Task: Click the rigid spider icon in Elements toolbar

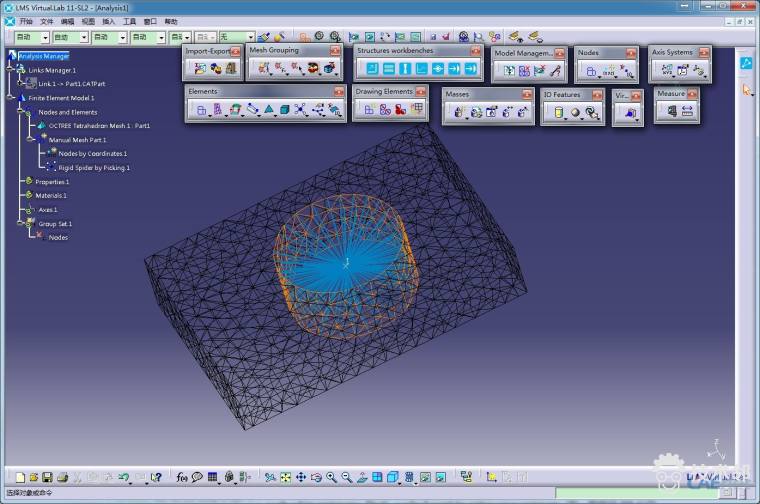Action: point(319,110)
